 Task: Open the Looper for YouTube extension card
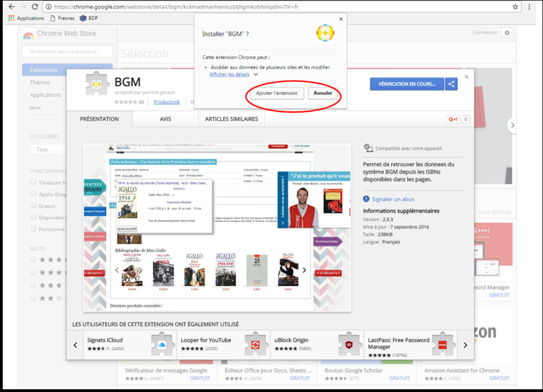[223, 345]
